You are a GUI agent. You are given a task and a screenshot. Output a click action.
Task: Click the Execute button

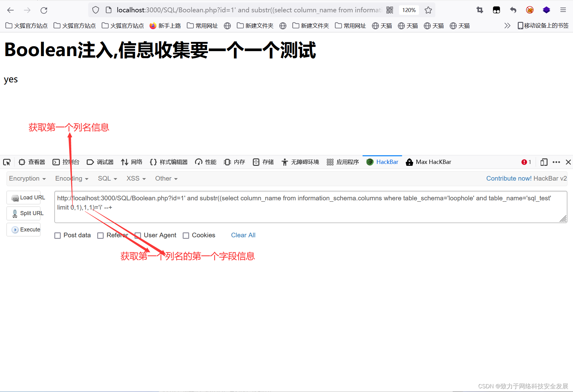(x=23, y=229)
